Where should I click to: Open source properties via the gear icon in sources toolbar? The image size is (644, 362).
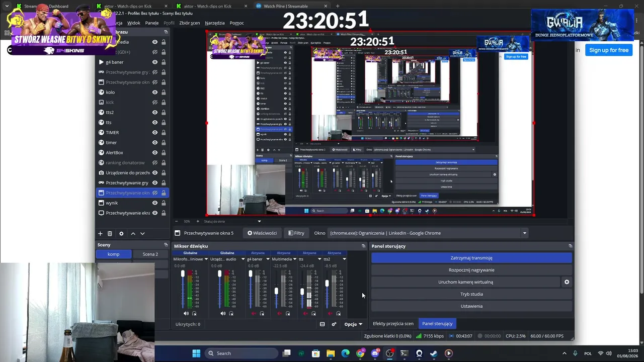pos(121,234)
